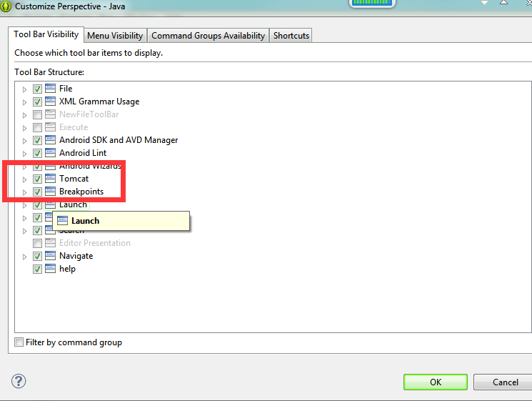
Task: Expand the Execute node
Action: [24, 128]
